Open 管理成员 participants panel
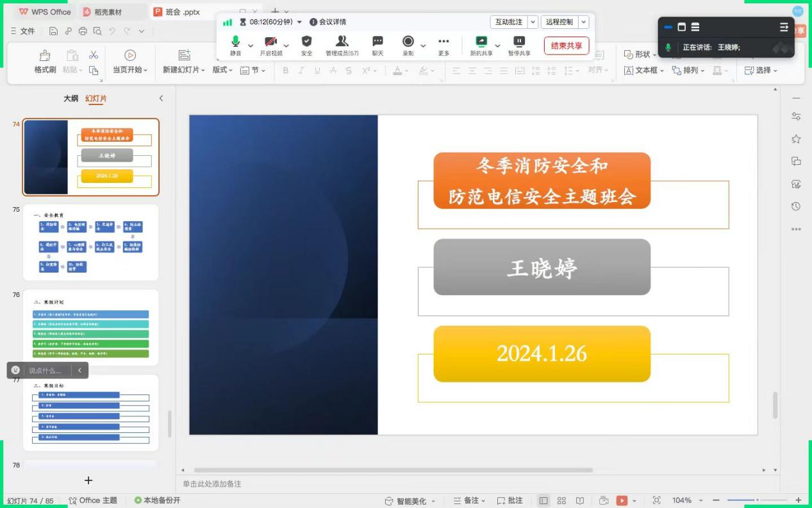 [x=342, y=42]
